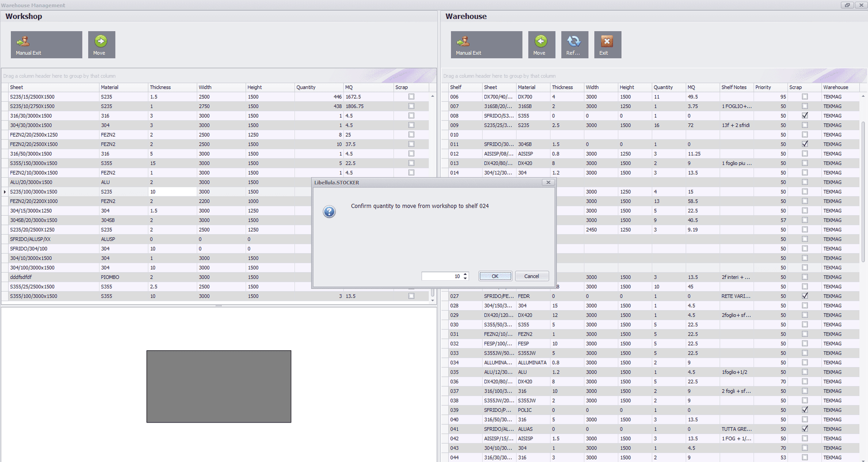Click the Warehouse Move arrow icon

[541, 41]
